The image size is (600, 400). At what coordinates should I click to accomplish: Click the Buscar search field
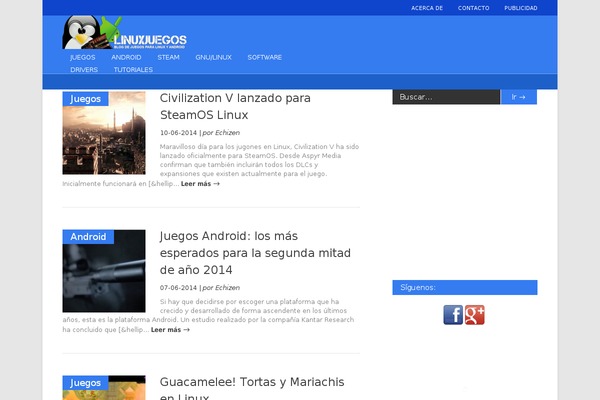[446, 97]
